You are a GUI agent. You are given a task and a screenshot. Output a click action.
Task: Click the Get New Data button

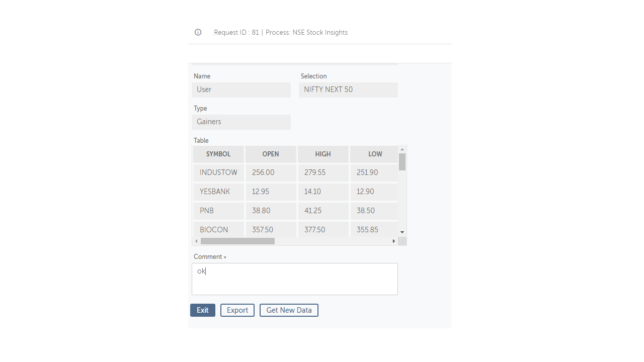(289, 310)
